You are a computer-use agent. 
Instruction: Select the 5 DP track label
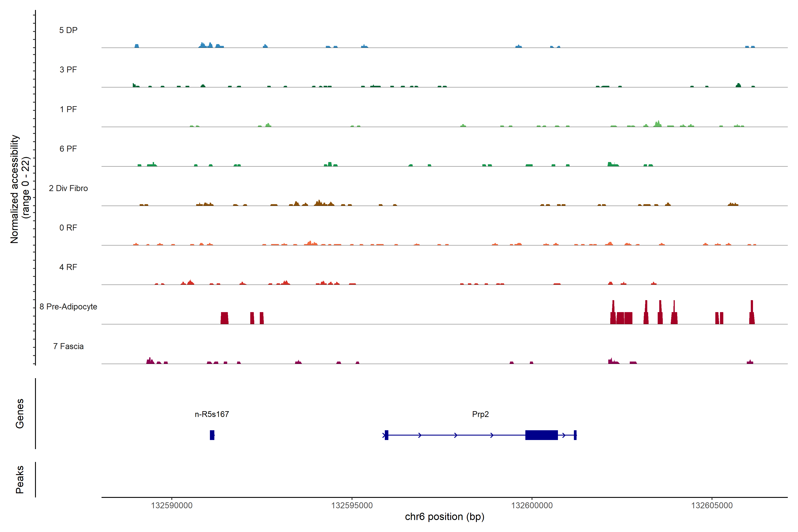pos(68,30)
